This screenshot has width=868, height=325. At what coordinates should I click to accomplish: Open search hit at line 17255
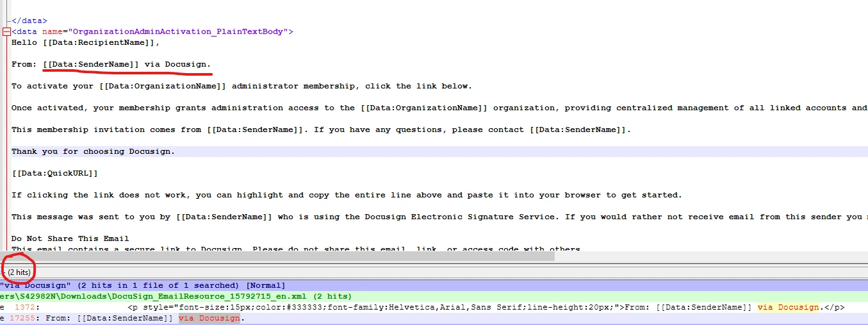434,318
